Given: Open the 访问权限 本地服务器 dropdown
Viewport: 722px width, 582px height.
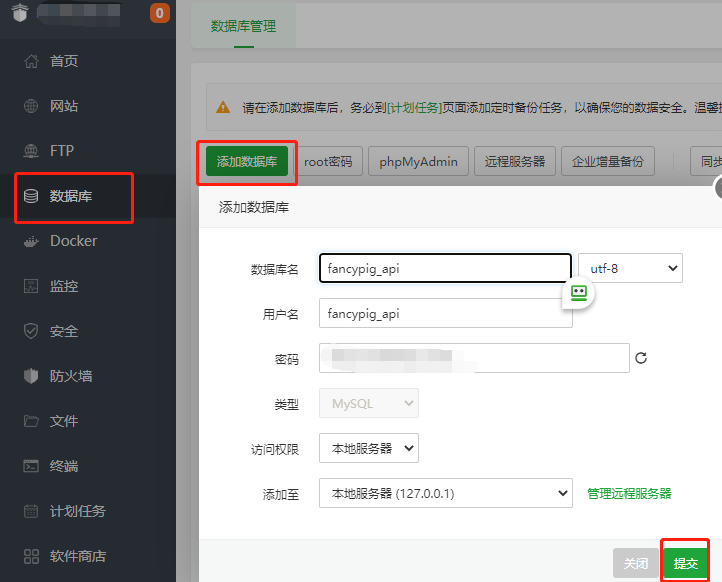Looking at the screenshot, I should coord(369,448).
